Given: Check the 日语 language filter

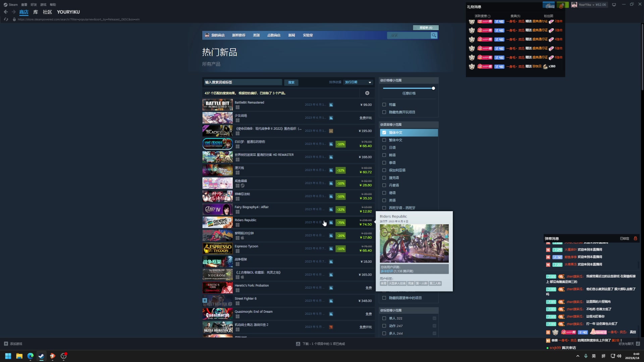Looking at the screenshot, I should (384, 147).
